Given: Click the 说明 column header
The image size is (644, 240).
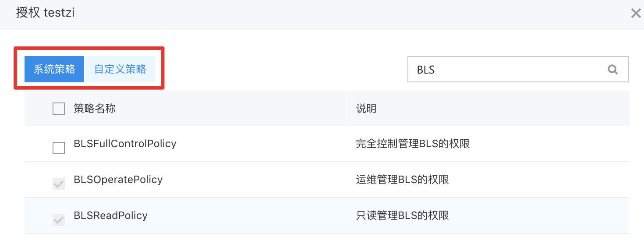Looking at the screenshot, I should (366, 109).
